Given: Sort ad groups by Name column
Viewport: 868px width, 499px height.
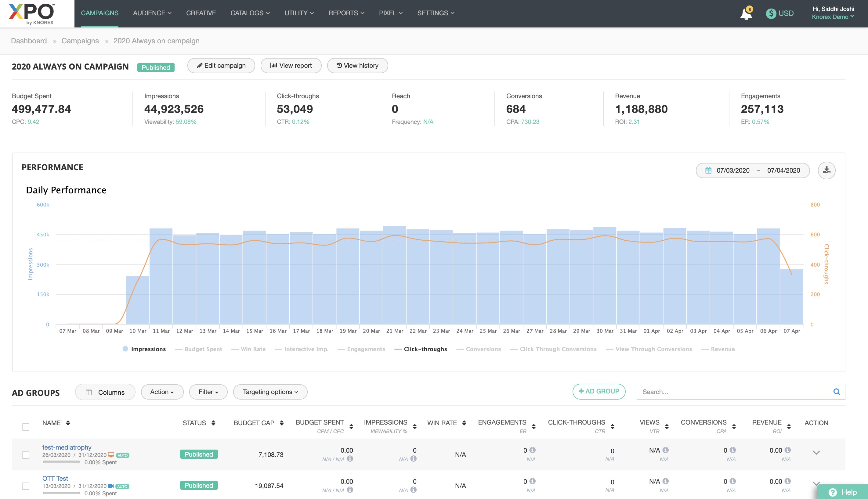Looking at the screenshot, I should [x=68, y=423].
